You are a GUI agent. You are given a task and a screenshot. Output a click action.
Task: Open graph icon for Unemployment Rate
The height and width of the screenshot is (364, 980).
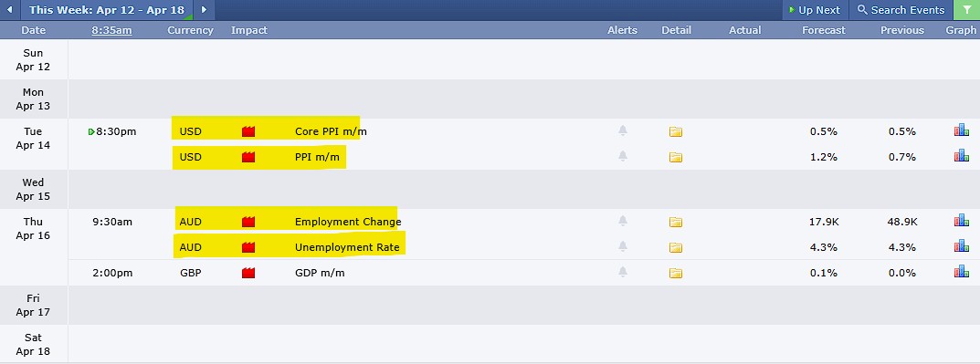961,246
